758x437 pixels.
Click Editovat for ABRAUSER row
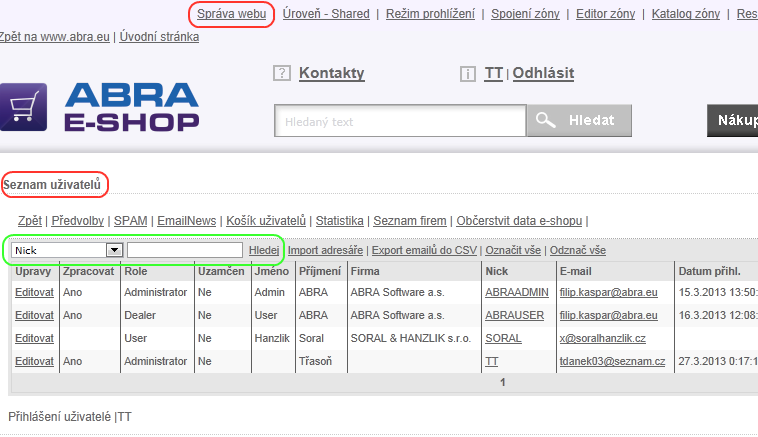[34, 315]
